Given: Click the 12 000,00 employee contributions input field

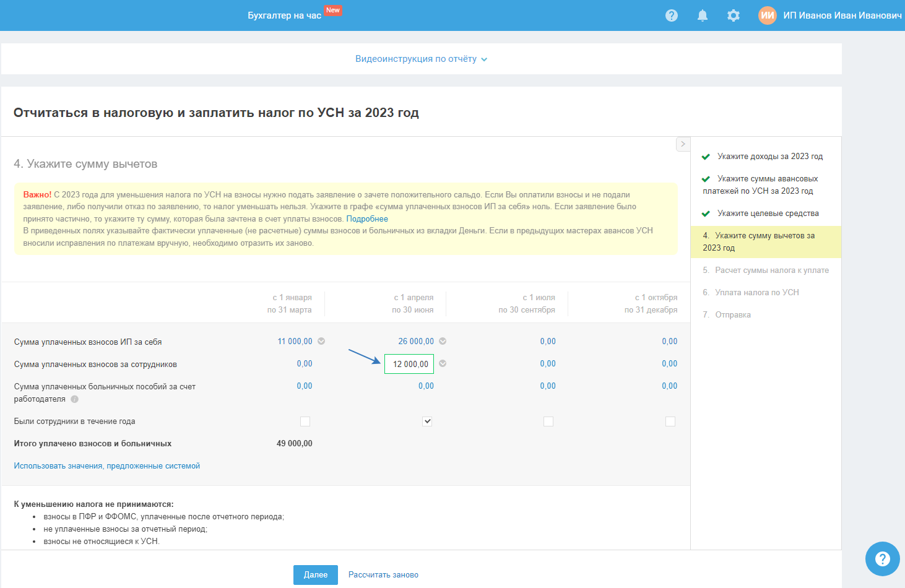Looking at the screenshot, I should point(409,364).
